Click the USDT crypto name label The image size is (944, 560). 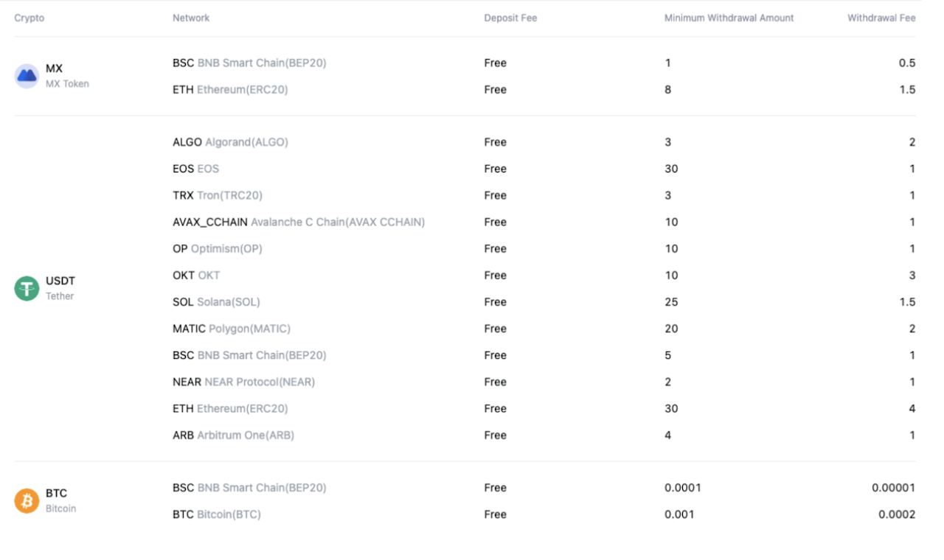(x=60, y=281)
